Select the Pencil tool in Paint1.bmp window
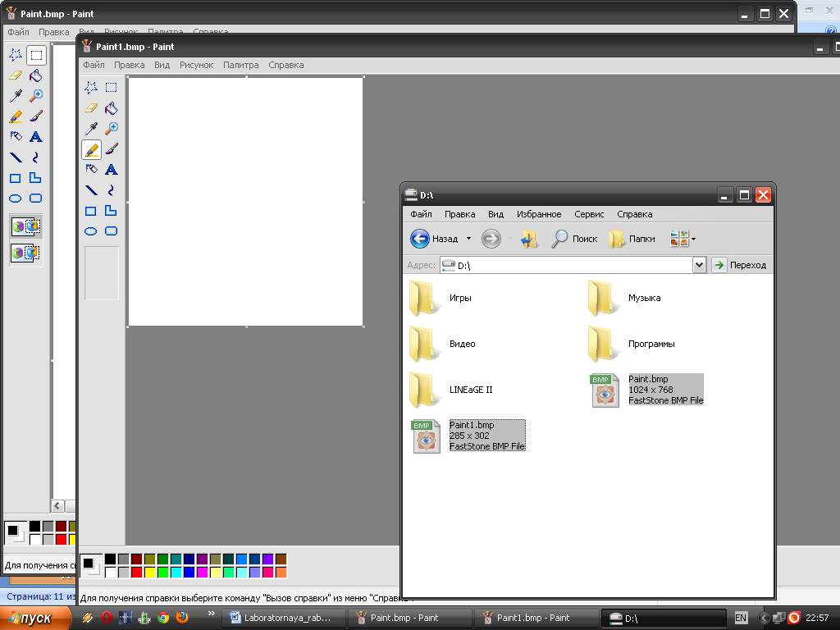The height and width of the screenshot is (630, 840). 91,149
